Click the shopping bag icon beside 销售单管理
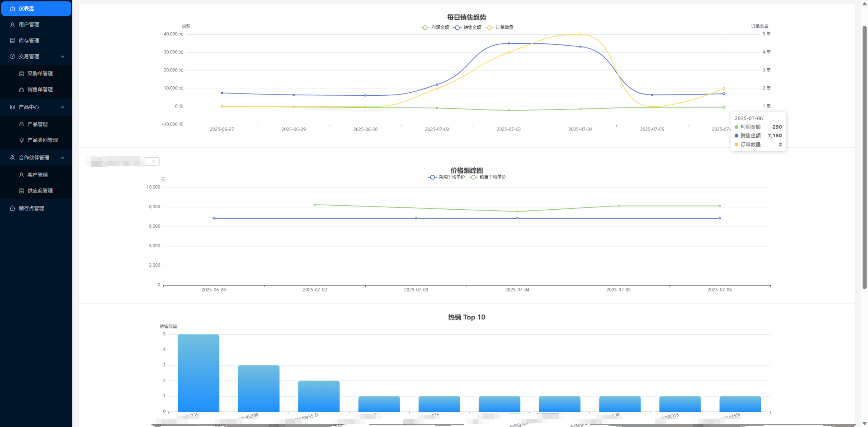The image size is (868, 427). tap(21, 89)
